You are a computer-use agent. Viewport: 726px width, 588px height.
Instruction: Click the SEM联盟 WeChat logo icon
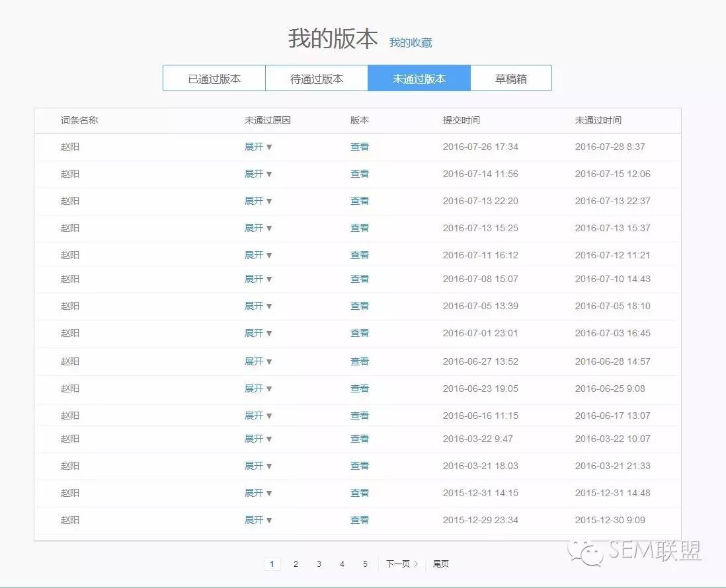[x=586, y=552]
